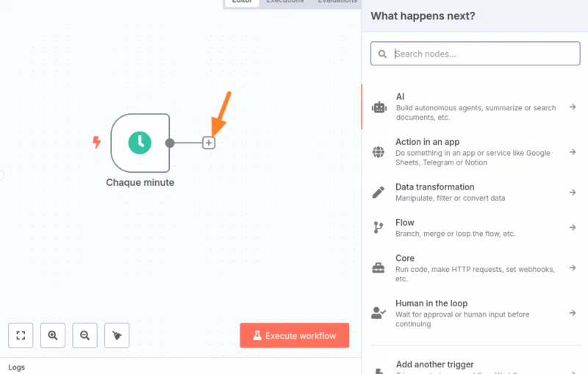
Task: Expand the Human in the loop arrow
Action: click(572, 313)
